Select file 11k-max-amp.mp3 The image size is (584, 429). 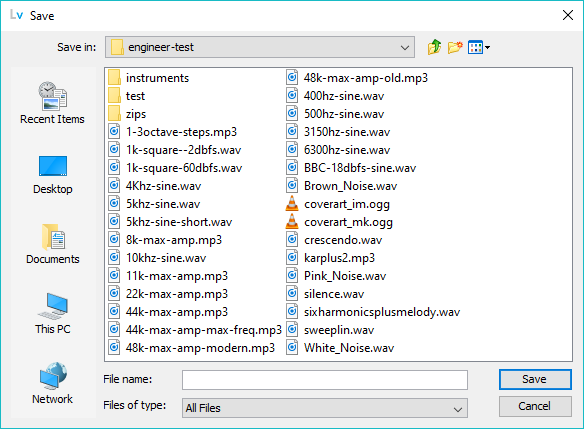click(x=168, y=276)
